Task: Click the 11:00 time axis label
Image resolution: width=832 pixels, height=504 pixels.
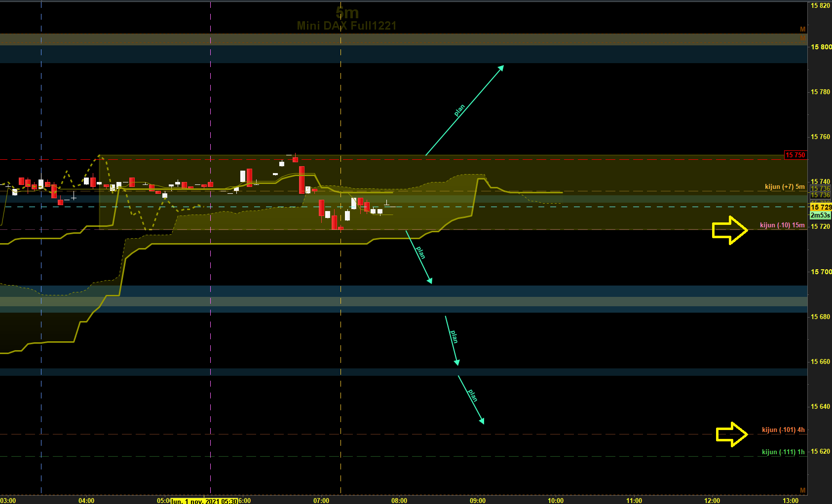Action: 634,501
